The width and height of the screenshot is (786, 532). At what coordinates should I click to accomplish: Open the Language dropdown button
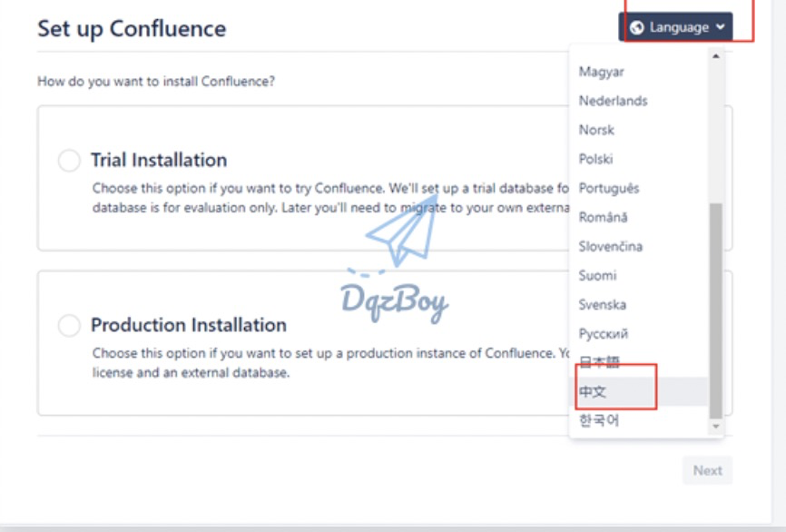click(x=675, y=27)
